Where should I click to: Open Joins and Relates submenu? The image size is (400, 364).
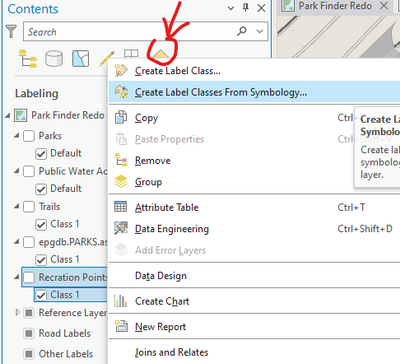coord(254,352)
